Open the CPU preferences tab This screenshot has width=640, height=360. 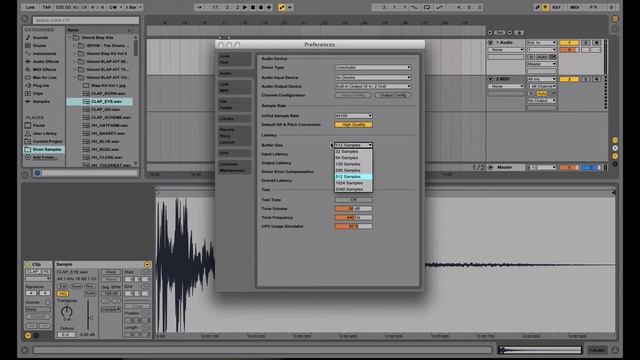click(235, 153)
